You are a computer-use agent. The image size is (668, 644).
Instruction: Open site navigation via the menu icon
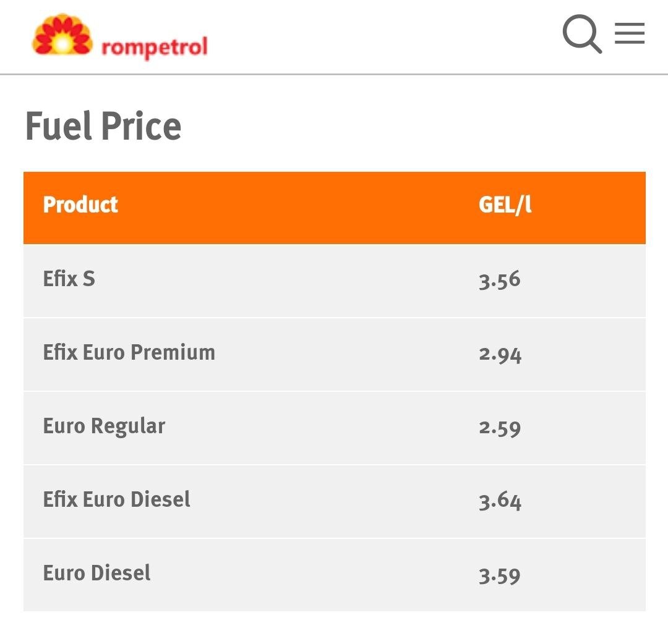pos(629,34)
